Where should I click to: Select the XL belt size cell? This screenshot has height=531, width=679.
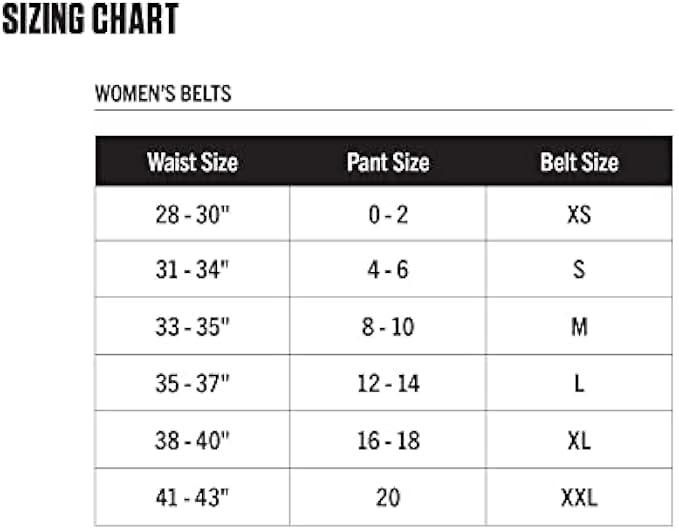579,440
